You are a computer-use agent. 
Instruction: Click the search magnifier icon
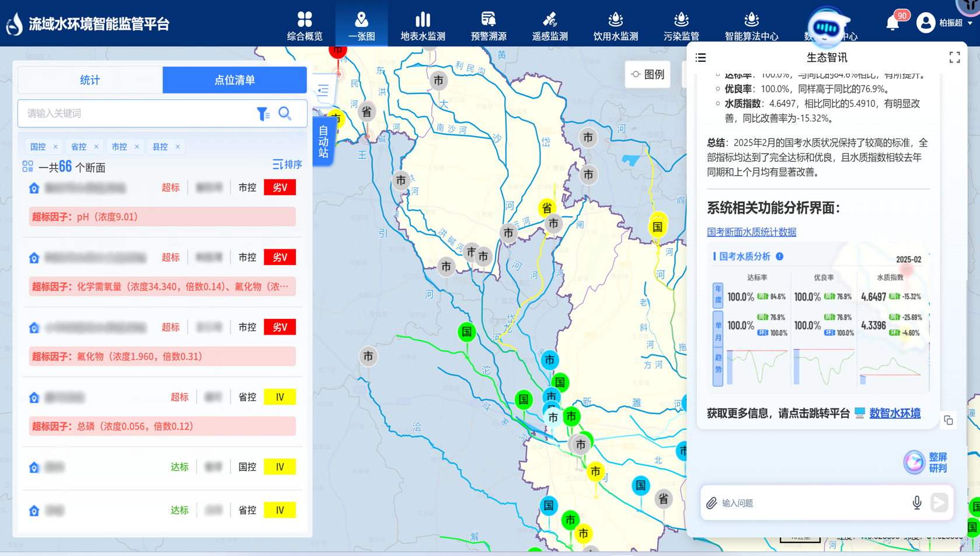pyautogui.click(x=285, y=113)
